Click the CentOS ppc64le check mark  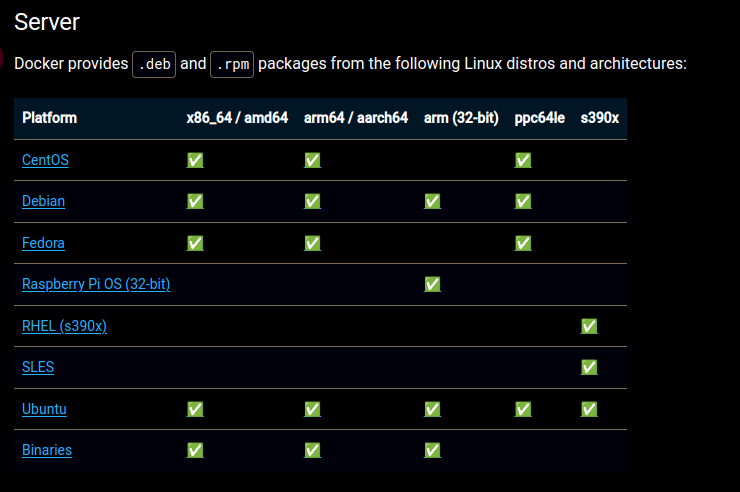point(523,160)
